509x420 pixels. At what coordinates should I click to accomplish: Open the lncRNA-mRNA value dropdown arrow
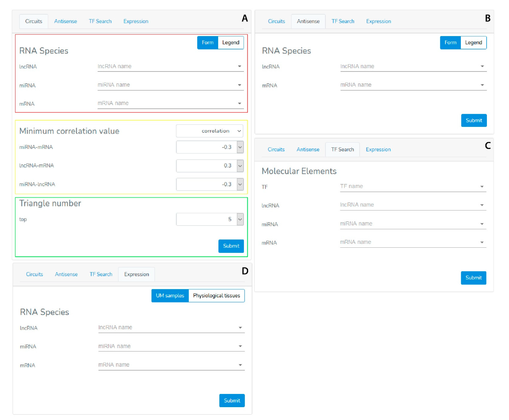point(240,166)
